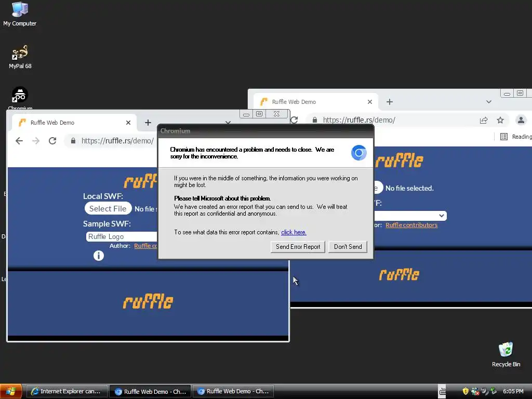Select Ruffle Web Demo tab in front window
532x399 pixels.
click(74, 123)
